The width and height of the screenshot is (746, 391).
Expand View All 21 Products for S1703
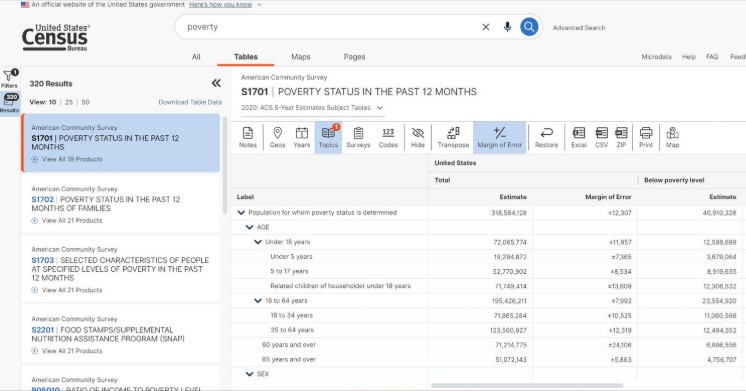tap(67, 290)
